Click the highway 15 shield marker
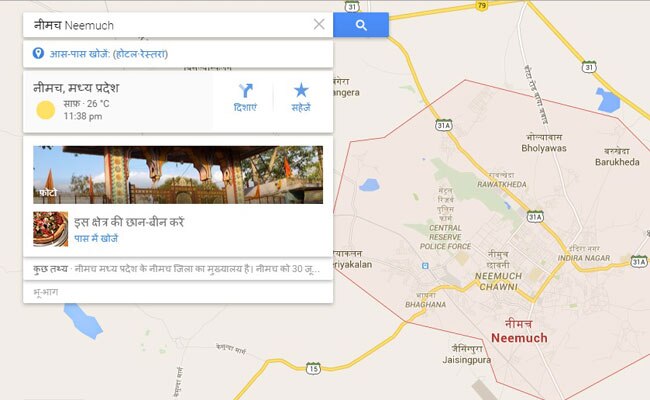The image size is (650, 400). [x=313, y=368]
